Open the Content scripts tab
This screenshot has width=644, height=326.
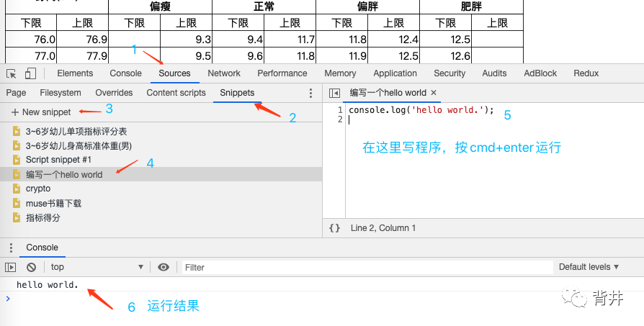coord(176,93)
